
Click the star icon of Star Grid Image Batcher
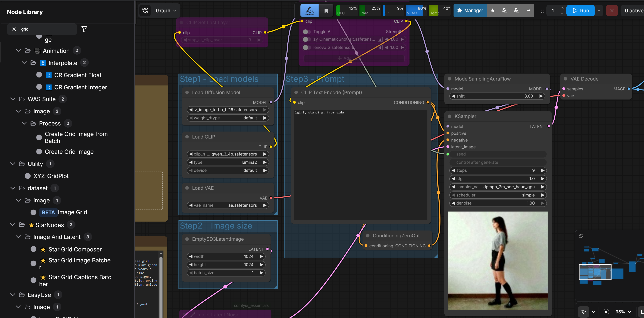tap(43, 260)
